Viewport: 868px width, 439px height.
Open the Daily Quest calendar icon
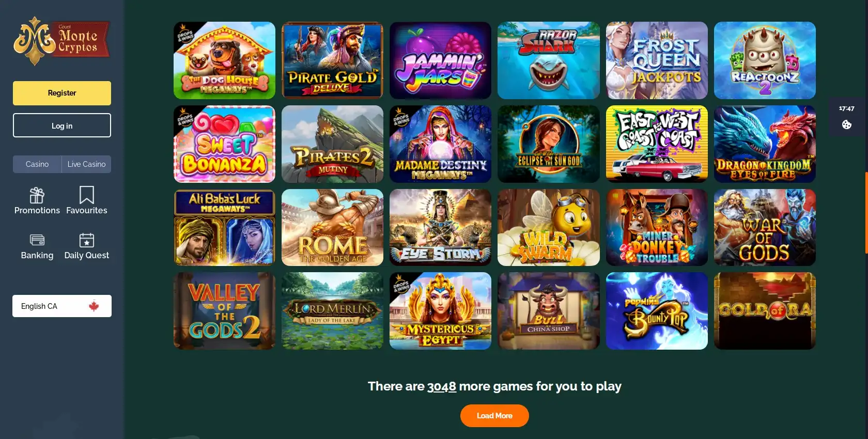87,240
